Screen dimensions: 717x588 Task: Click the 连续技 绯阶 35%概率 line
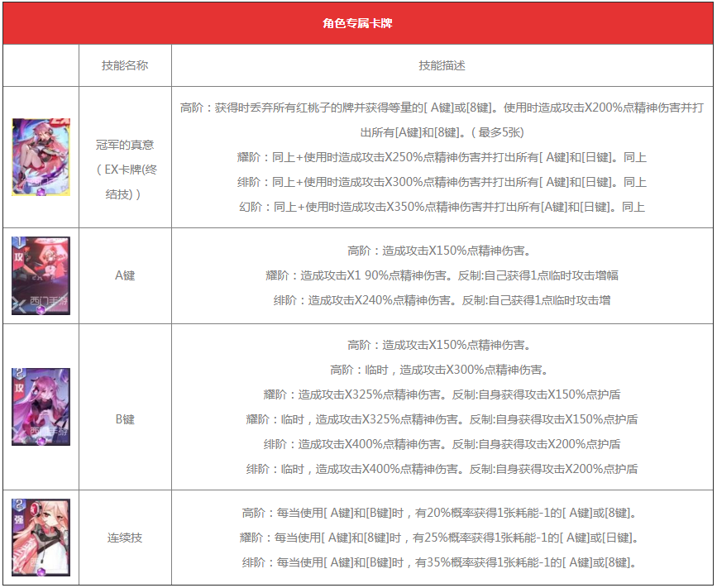click(442, 562)
